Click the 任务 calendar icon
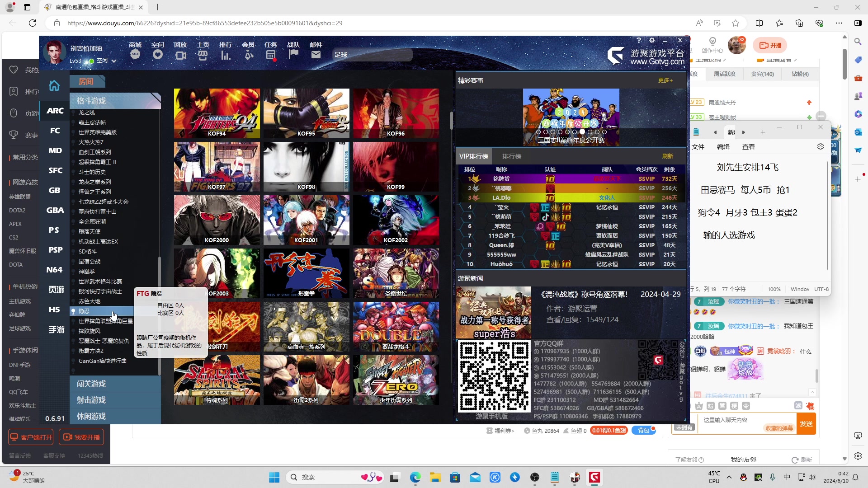Screen dimensions: 868x488 tap(270, 55)
